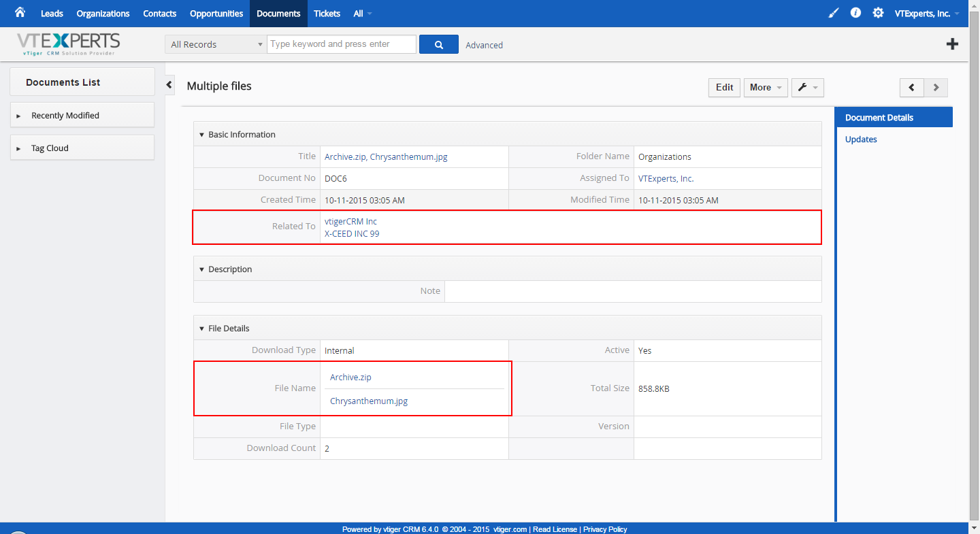Image resolution: width=980 pixels, height=534 pixels.
Task: Open the info help icon
Action: tap(856, 13)
